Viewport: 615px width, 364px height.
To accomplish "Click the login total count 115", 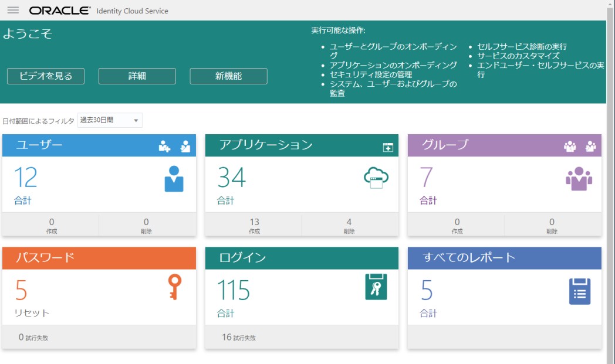I will coord(234,290).
